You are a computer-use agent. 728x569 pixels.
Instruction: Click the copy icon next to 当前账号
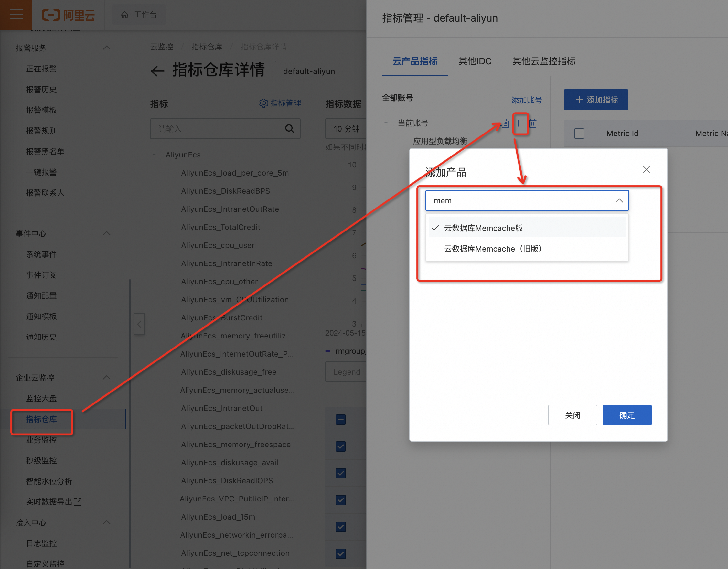[504, 123]
